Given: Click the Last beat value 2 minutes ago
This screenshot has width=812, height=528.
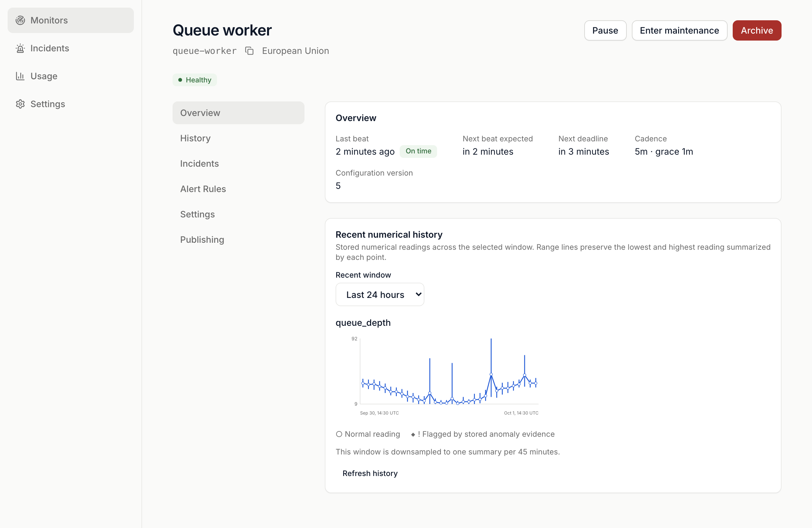Looking at the screenshot, I should coord(365,152).
